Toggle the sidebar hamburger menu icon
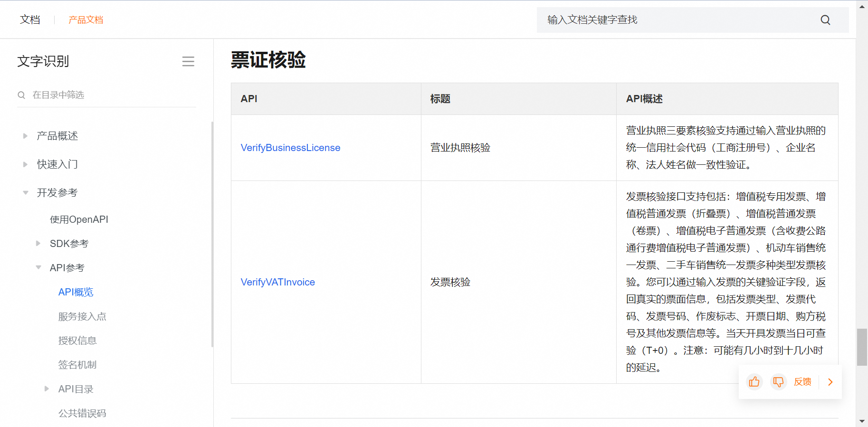 tap(188, 61)
